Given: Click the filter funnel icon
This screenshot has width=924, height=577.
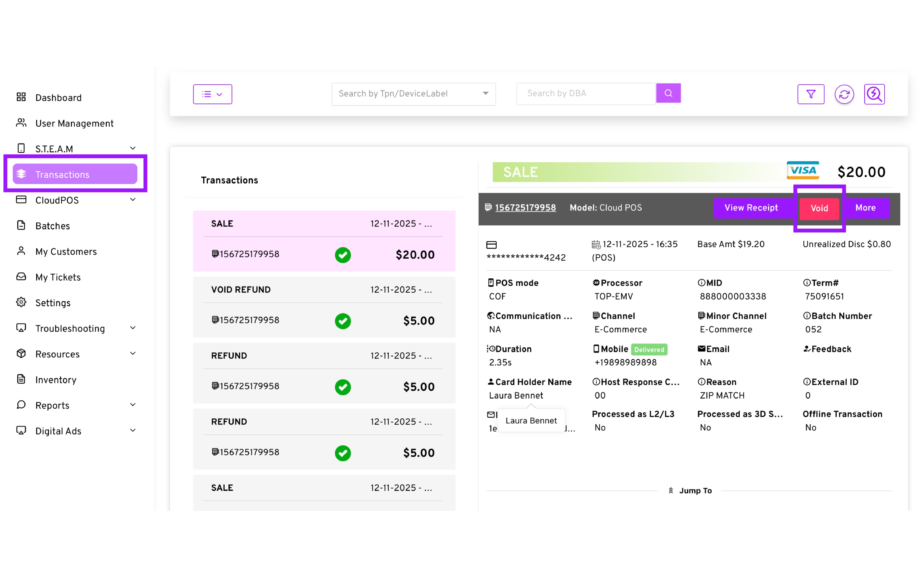Looking at the screenshot, I should click(x=811, y=94).
